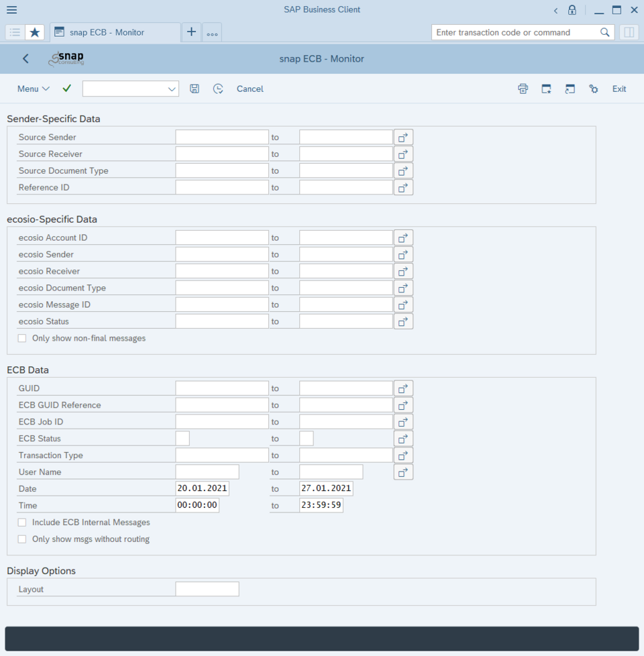
Task: Click the Exit button
Action: [x=619, y=89]
